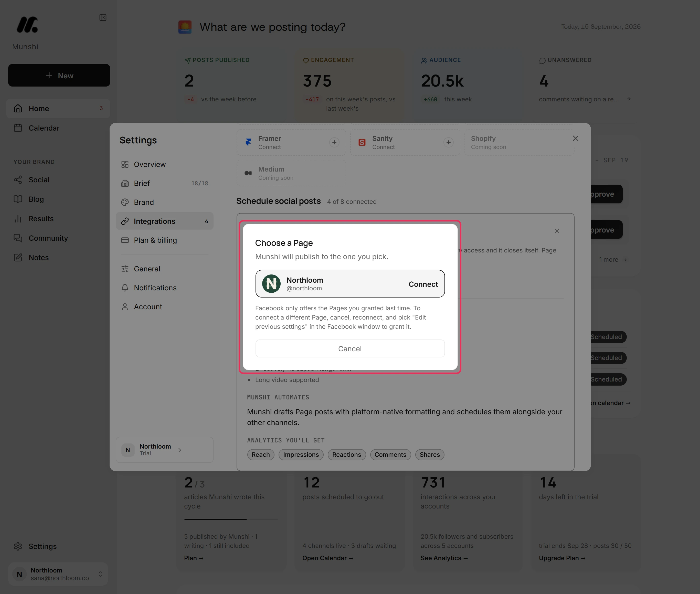Image resolution: width=700 pixels, height=594 pixels.
Task: Cancel the Choose a Page dialog
Action: [x=350, y=348]
